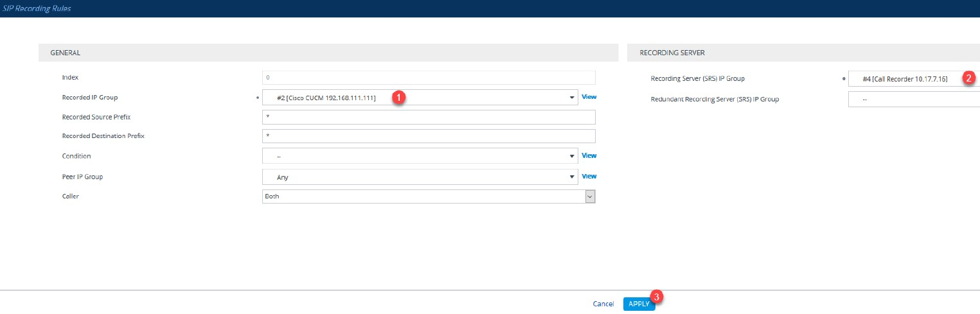Click the SIP Recording Rules title
The image size is (980, 314).
coord(37,8)
